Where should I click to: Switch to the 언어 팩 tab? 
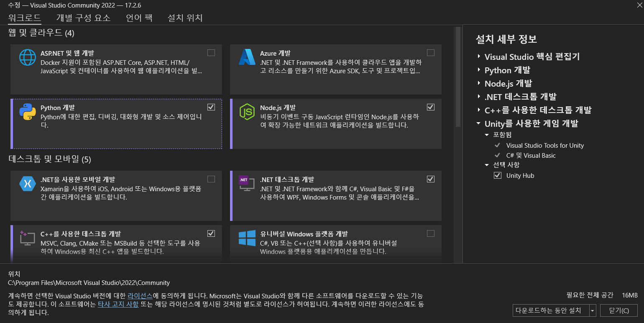point(139,18)
